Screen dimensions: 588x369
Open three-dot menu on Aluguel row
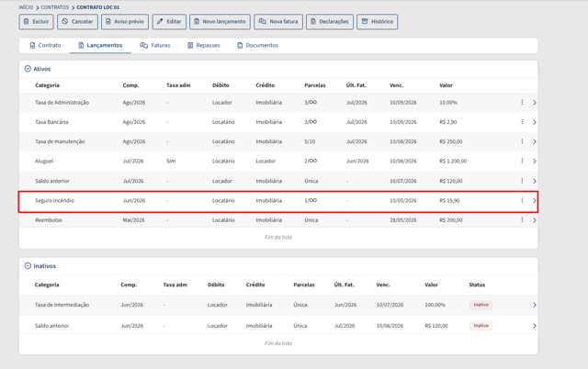pyautogui.click(x=522, y=161)
